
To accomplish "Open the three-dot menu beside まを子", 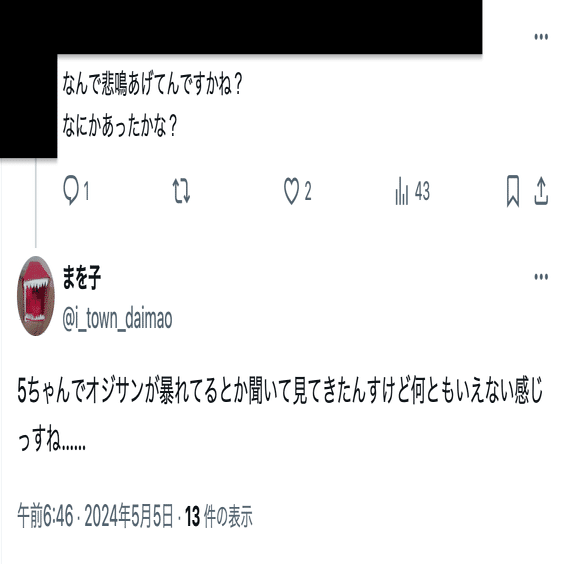I will click(541, 277).
